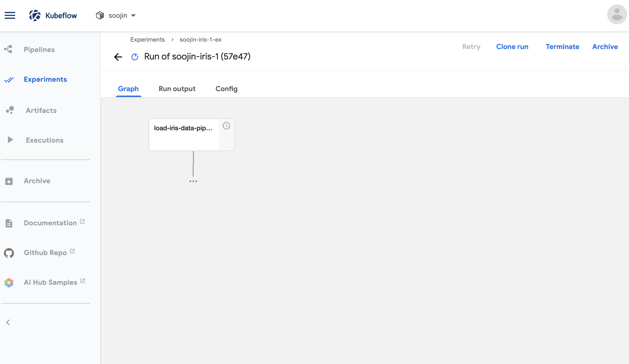
Task: Click the Clone run button
Action: [x=512, y=47]
